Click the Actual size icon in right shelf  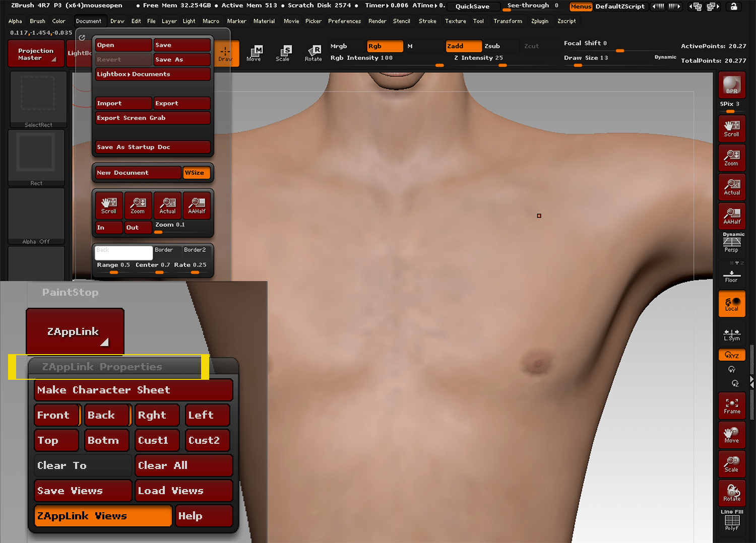pyautogui.click(x=732, y=187)
